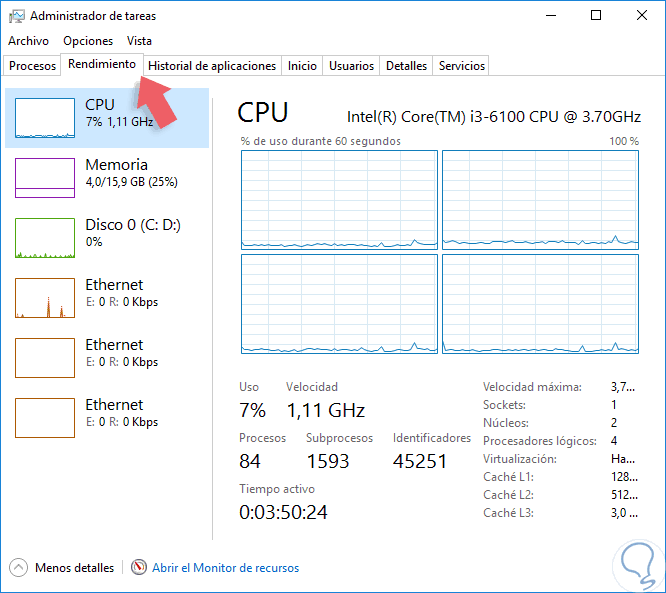Select the CPU mini graph thumbnail
666x593 pixels.
(x=45, y=118)
